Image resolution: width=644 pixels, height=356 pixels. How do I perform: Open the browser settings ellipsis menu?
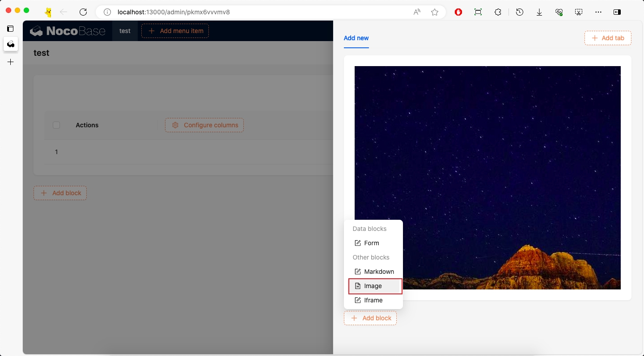coord(598,12)
